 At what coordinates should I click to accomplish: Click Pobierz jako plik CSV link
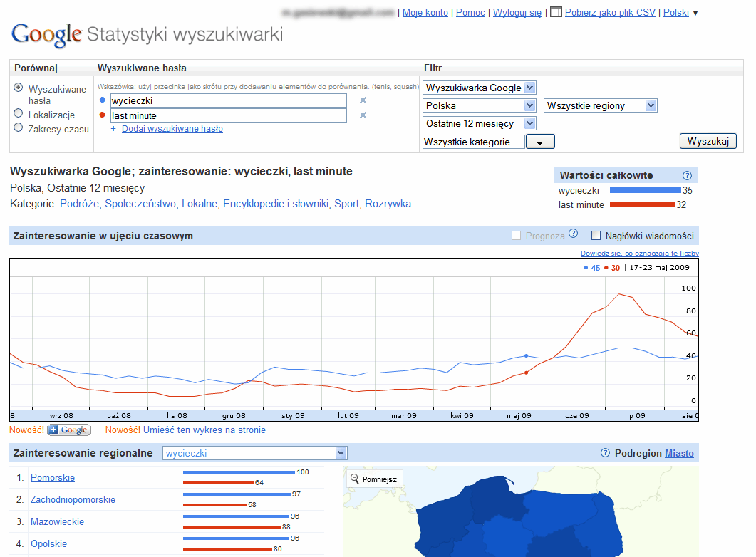coord(610,13)
